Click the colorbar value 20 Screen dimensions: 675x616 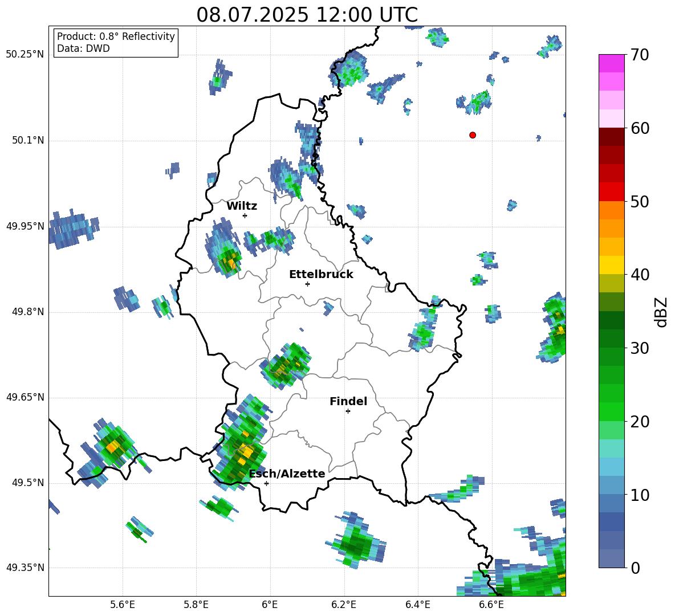pos(640,422)
